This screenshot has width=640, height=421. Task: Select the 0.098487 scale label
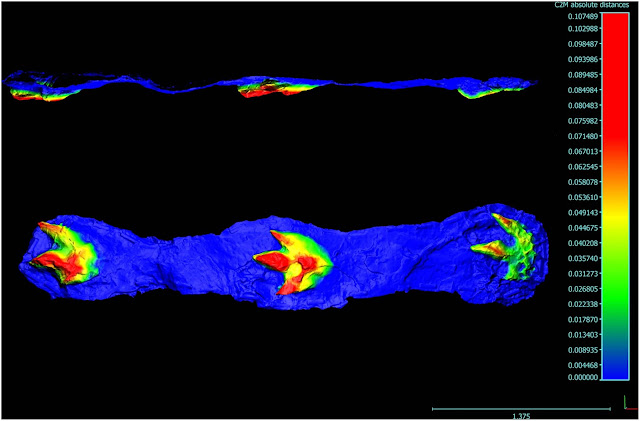coord(583,44)
